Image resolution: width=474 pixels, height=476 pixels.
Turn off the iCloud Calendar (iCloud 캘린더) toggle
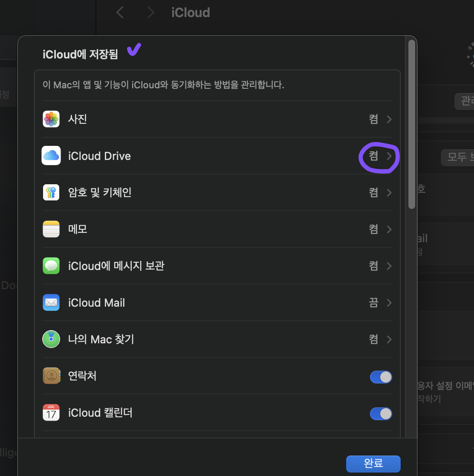pyautogui.click(x=381, y=414)
